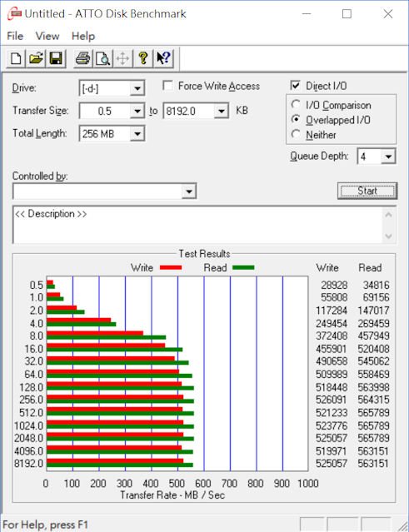
Task: Start the benchmark with Start button
Action: point(367,191)
